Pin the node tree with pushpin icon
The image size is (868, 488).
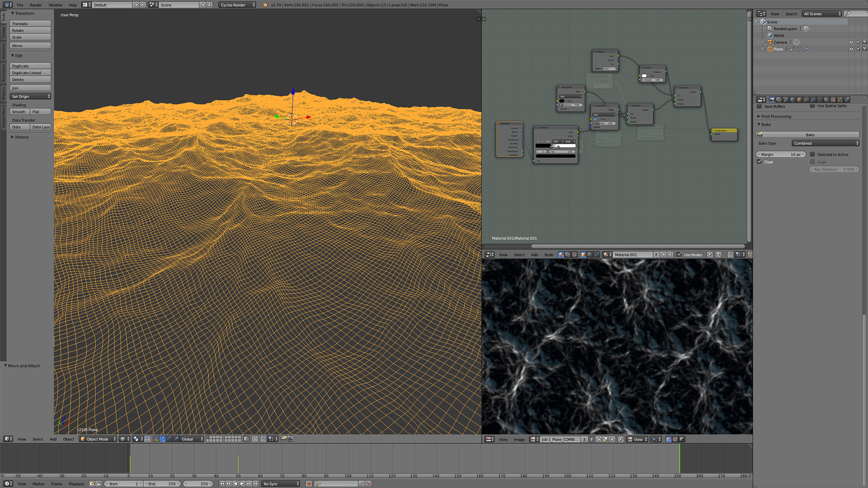click(710, 255)
